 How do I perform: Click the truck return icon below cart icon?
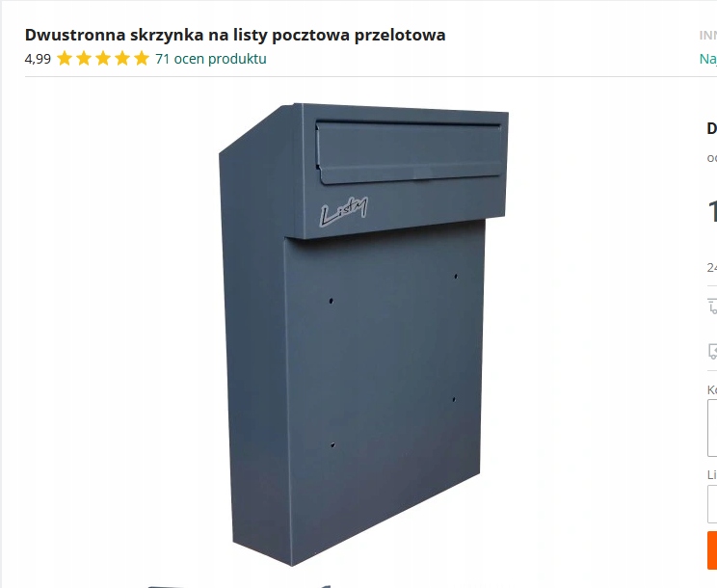712,351
